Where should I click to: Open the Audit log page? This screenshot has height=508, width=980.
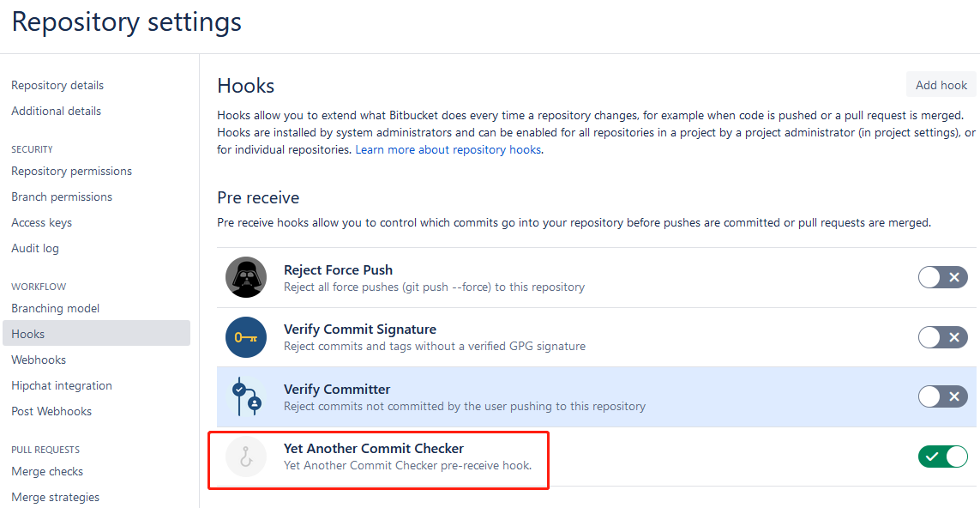[35, 248]
